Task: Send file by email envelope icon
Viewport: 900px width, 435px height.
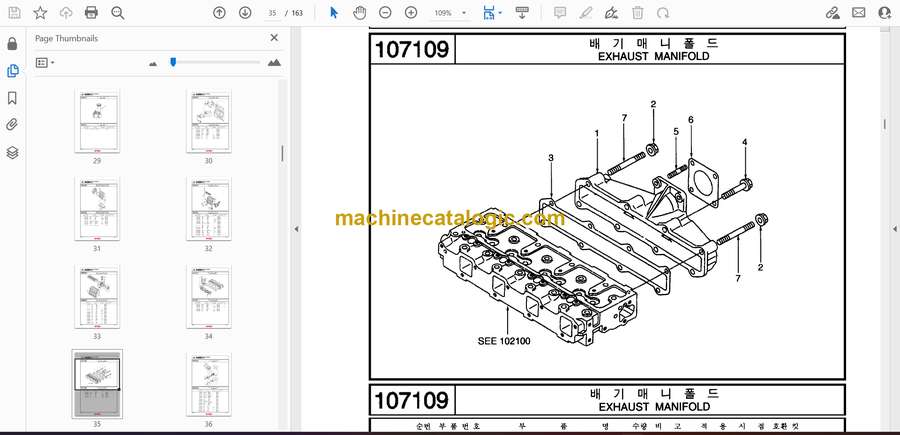Action: tap(859, 13)
